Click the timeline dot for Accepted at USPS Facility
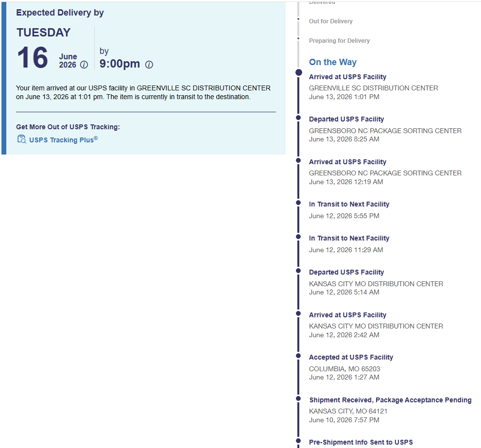The width and height of the screenshot is (481, 448). coord(298,356)
